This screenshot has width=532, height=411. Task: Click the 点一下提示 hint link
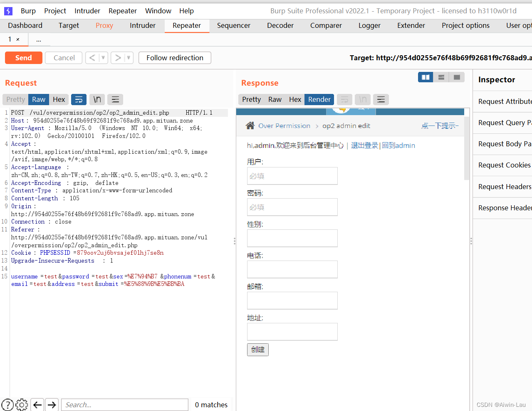[x=440, y=126]
